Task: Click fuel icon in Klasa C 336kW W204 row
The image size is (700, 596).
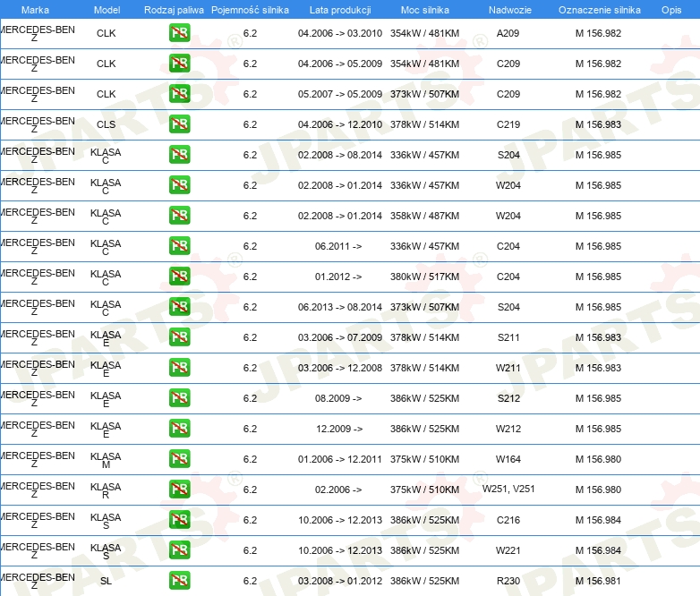Action: (x=179, y=185)
